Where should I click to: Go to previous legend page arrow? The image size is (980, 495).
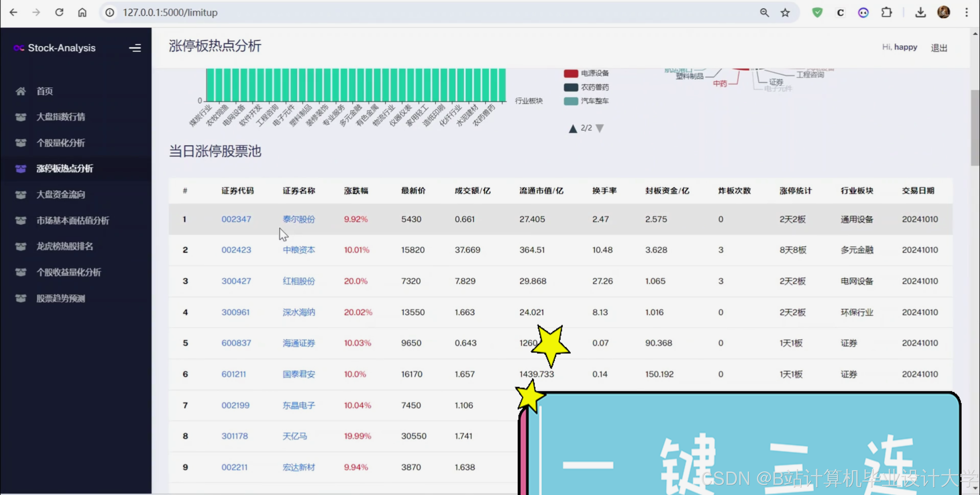pos(573,129)
